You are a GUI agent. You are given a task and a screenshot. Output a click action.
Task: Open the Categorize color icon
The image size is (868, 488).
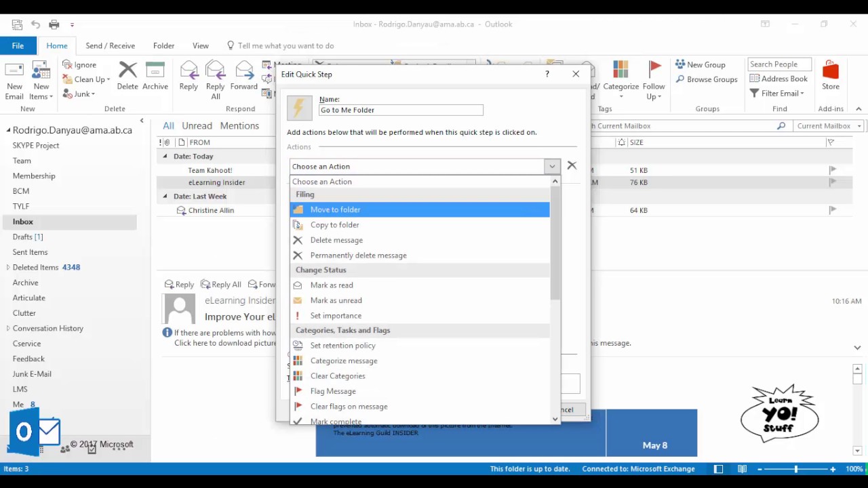click(620, 70)
